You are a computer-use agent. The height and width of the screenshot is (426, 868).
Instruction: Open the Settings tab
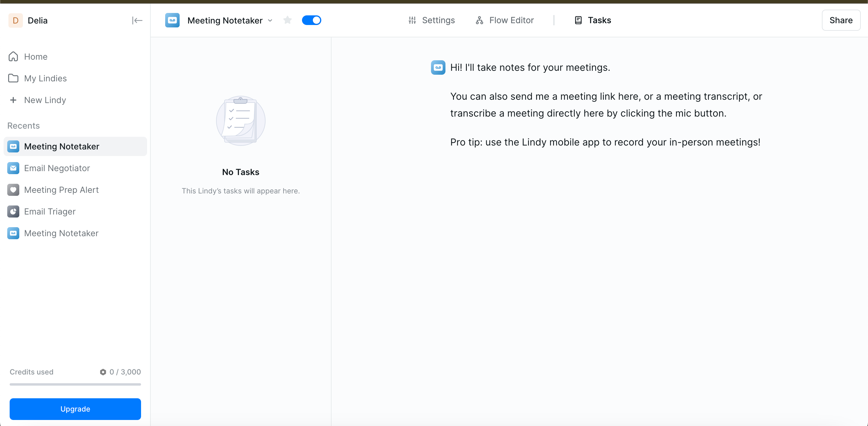pyautogui.click(x=431, y=20)
